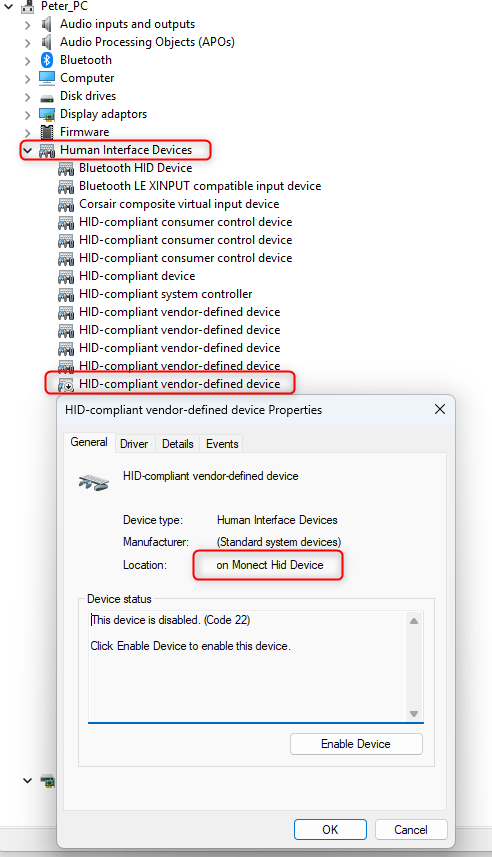Click the Disk drives icon
Image resolution: width=492 pixels, height=857 pixels.
click(47, 98)
